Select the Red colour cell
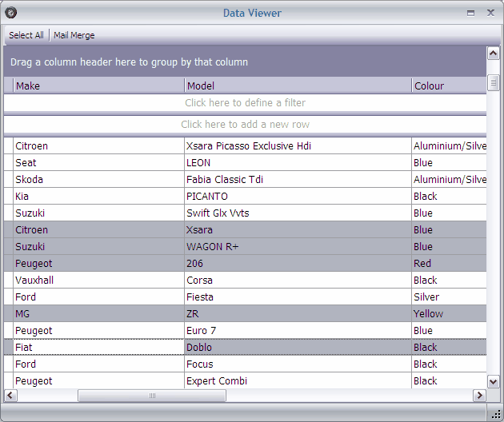The height and width of the screenshot is (422, 504). (449, 263)
